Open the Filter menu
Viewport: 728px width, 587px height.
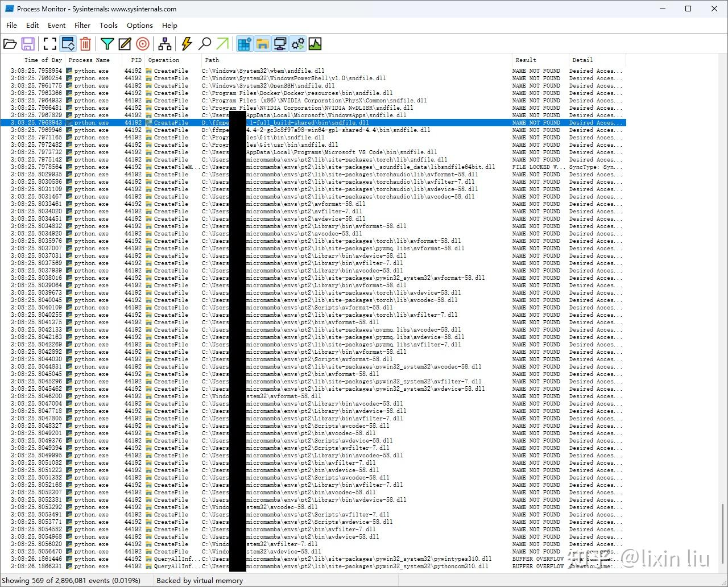point(82,25)
